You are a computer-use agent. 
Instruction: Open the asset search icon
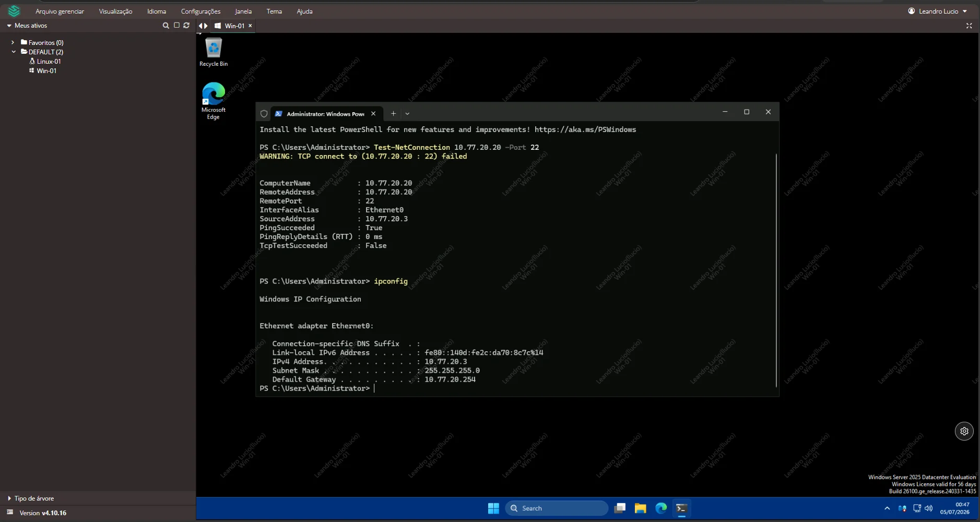click(166, 26)
